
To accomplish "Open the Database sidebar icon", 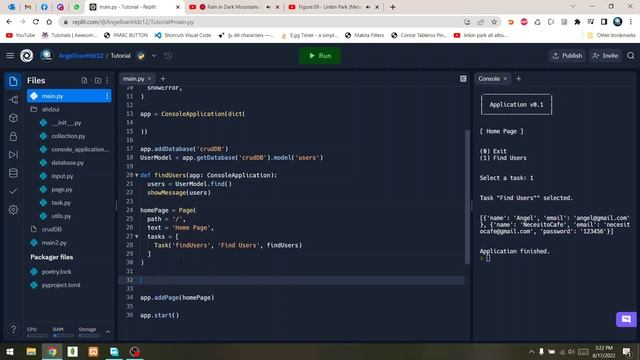I will [x=13, y=173].
